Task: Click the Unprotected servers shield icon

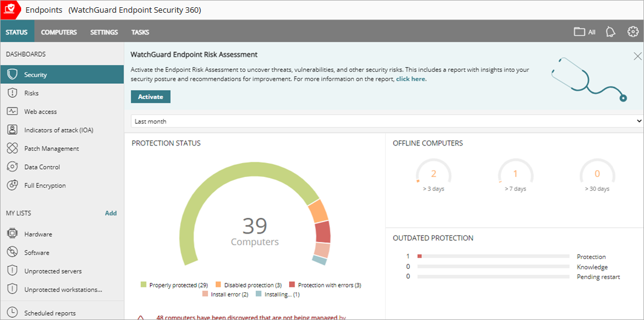Action: pyautogui.click(x=12, y=271)
